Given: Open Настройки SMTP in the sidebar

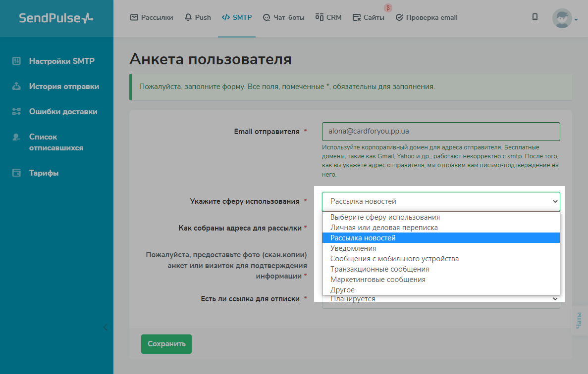Looking at the screenshot, I should [61, 61].
